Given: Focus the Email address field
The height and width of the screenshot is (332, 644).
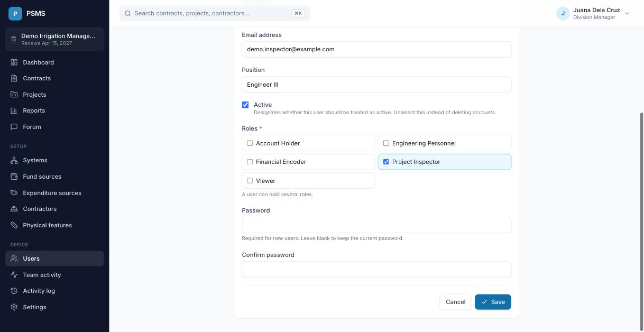Looking at the screenshot, I should click(x=376, y=49).
